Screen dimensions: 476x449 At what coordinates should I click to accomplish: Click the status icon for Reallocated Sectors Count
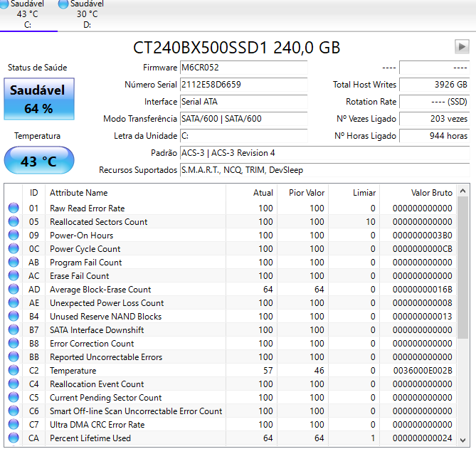pyautogui.click(x=14, y=221)
